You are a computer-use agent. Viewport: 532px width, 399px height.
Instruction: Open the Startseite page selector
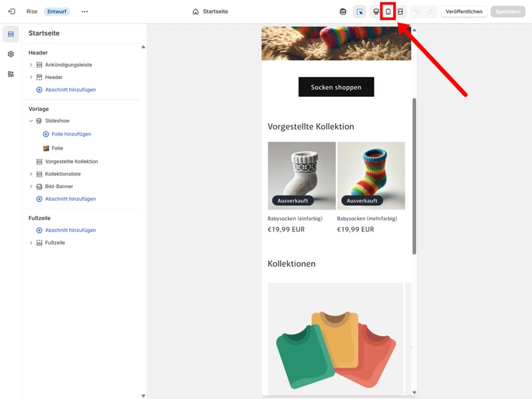tap(210, 11)
